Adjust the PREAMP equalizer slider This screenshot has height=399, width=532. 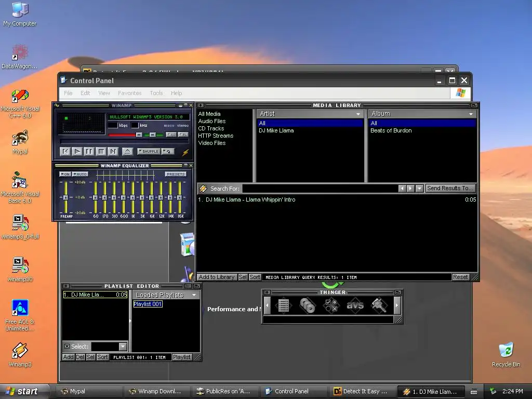pyautogui.click(x=66, y=197)
